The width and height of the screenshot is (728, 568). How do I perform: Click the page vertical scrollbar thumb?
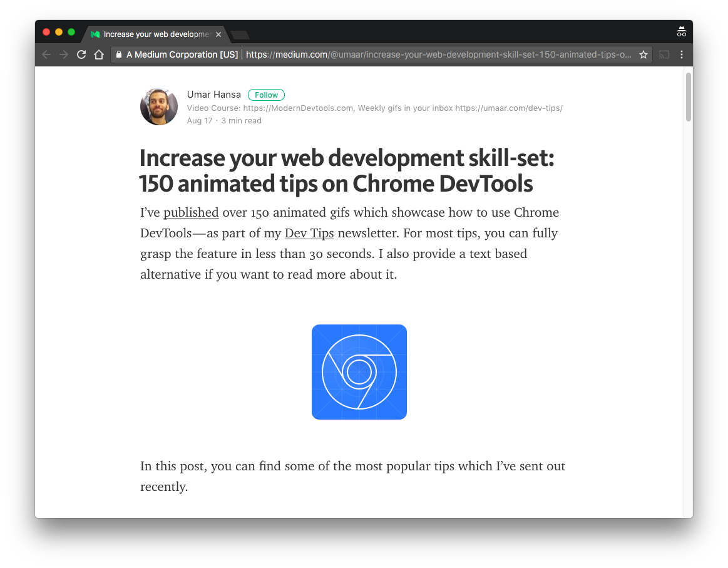point(688,97)
